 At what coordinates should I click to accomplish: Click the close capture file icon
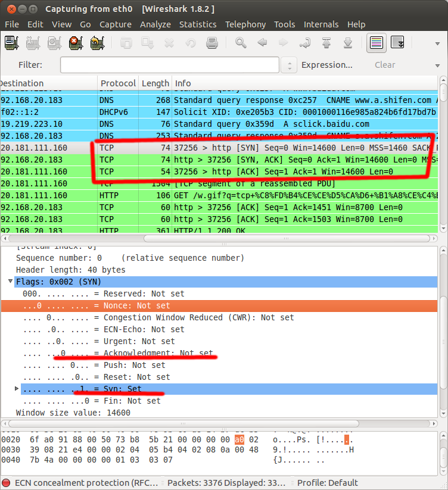tap(169, 43)
